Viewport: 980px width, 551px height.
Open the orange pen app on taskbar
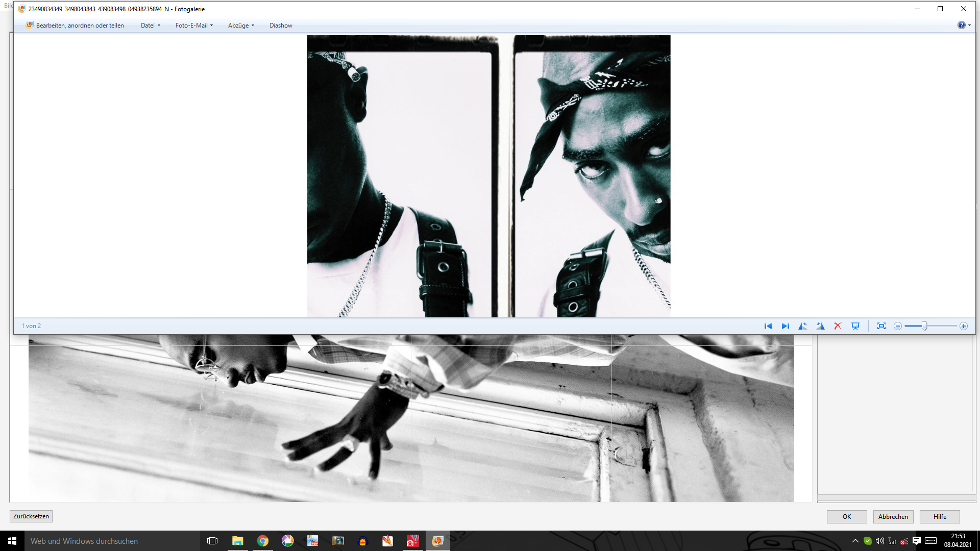pyautogui.click(x=388, y=541)
